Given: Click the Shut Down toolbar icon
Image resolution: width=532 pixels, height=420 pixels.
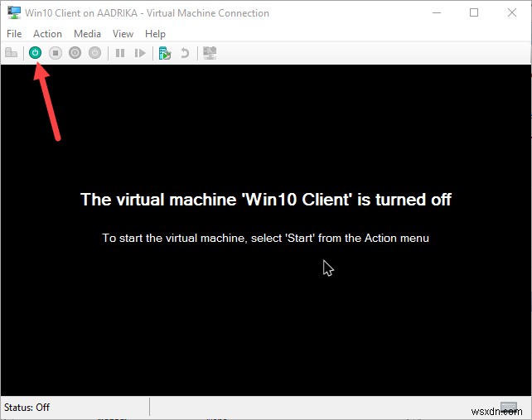Looking at the screenshot, I should pos(75,53).
